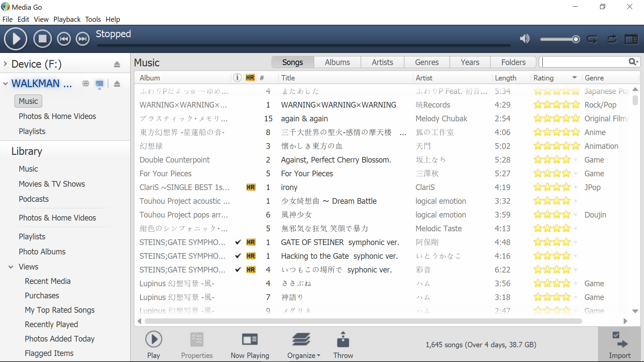Go to the previous track
Viewport: 644px width, 362px height.
pos(64,39)
